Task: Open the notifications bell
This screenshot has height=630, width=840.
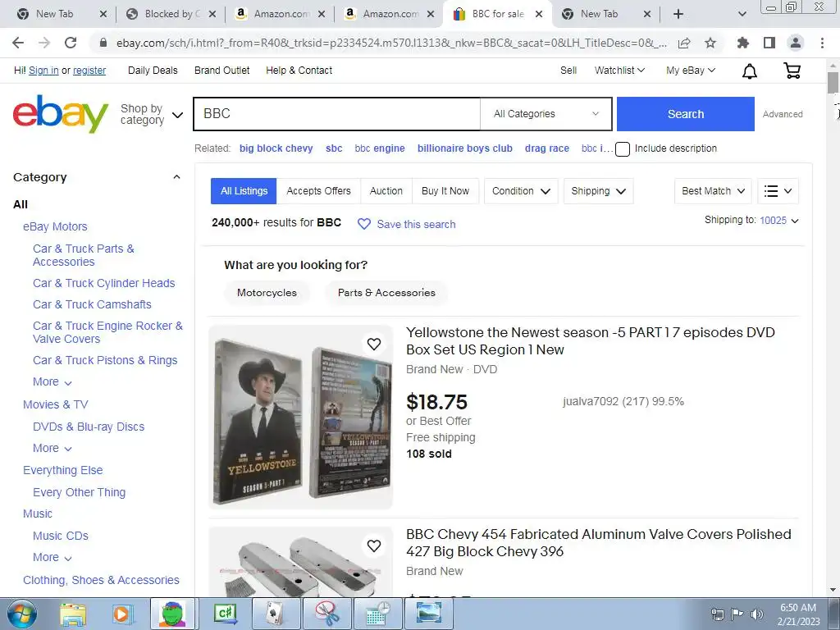Action: point(750,71)
